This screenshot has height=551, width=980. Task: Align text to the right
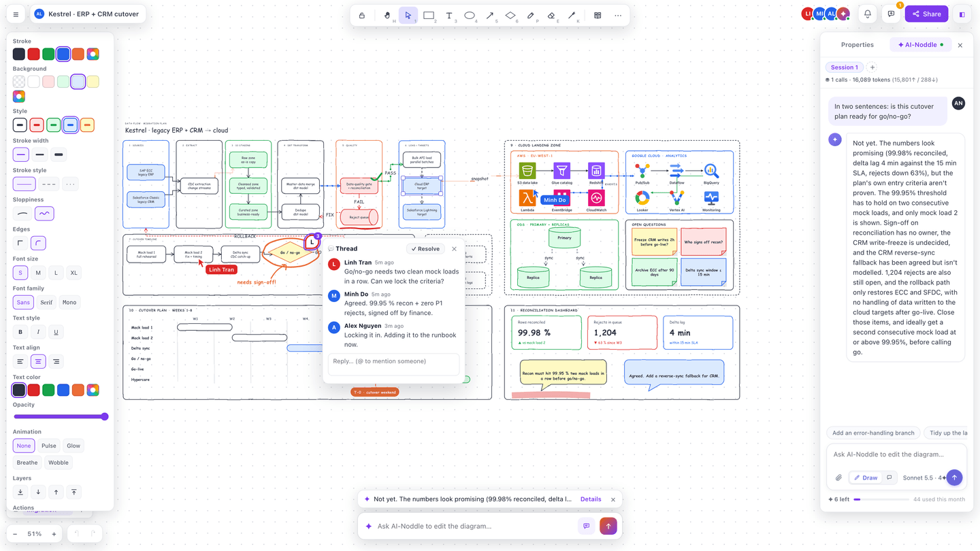(56, 361)
